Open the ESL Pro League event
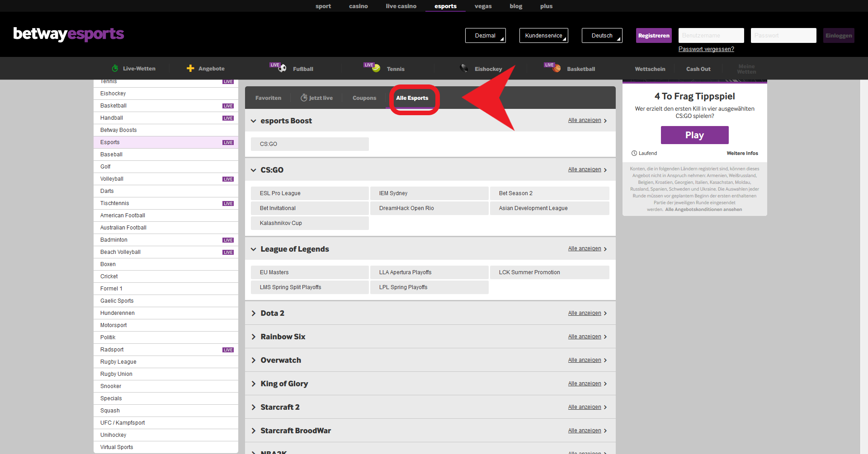Screen dimensions: 868x454 310,193
